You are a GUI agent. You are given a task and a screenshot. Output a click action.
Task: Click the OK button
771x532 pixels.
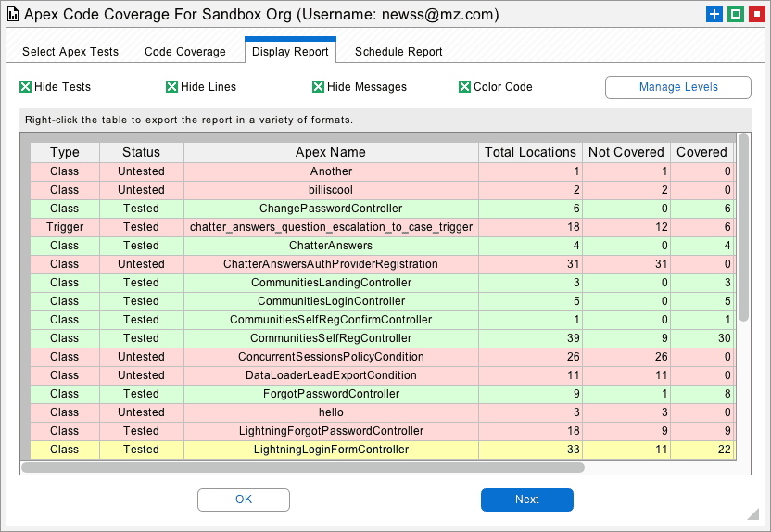(244, 500)
